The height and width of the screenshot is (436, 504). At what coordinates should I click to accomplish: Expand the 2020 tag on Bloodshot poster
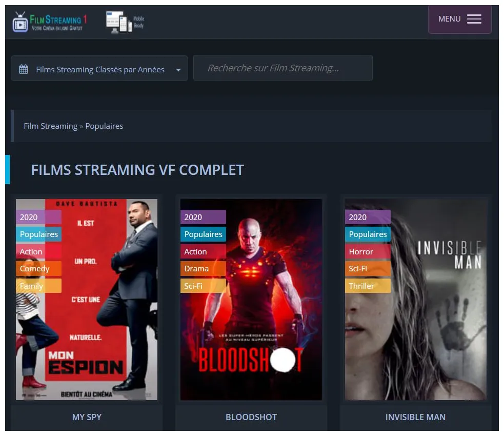pos(193,217)
